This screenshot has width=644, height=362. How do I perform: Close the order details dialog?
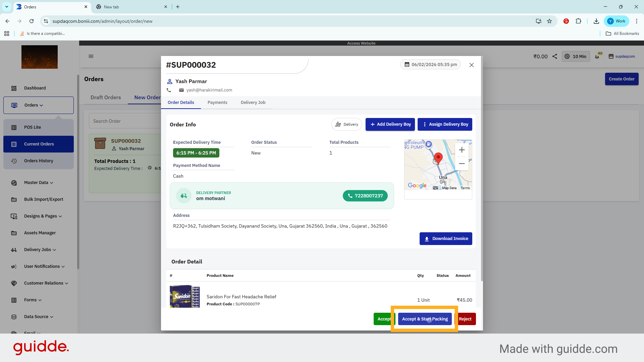pos(471,65)
